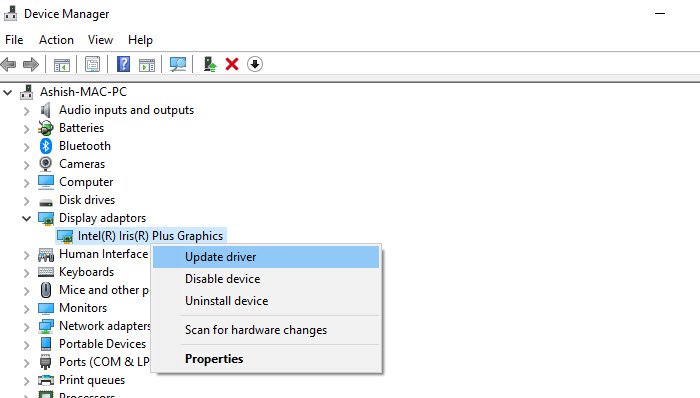Expand the Cameras chevron
Screen dimensions: 700x398
click(26, 165)
